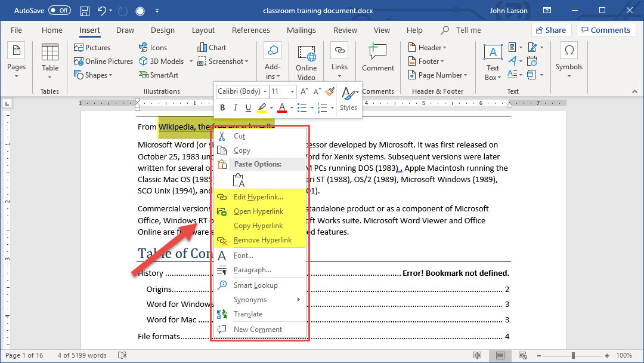Open the Online Video tool

306,63
